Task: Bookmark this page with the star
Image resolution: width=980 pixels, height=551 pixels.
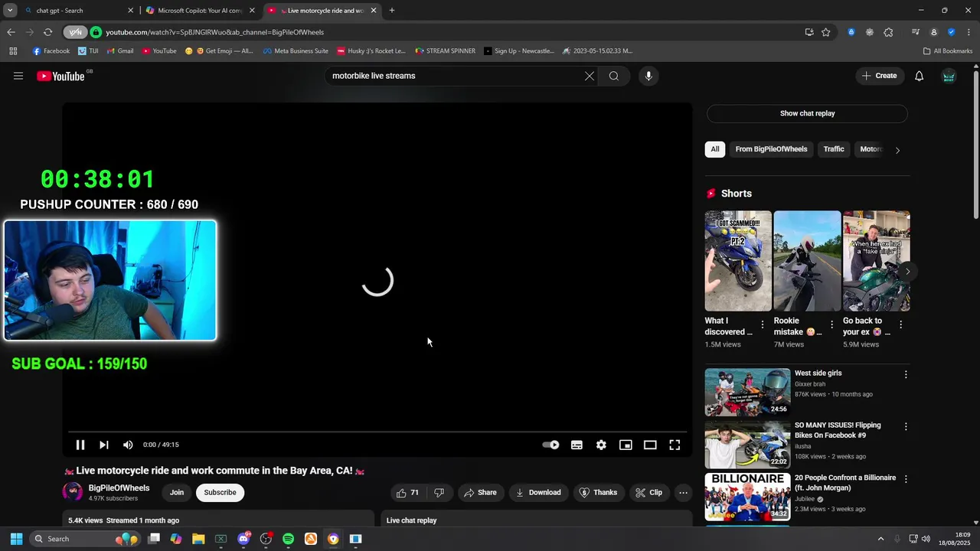Action: (x=826, y=32)
